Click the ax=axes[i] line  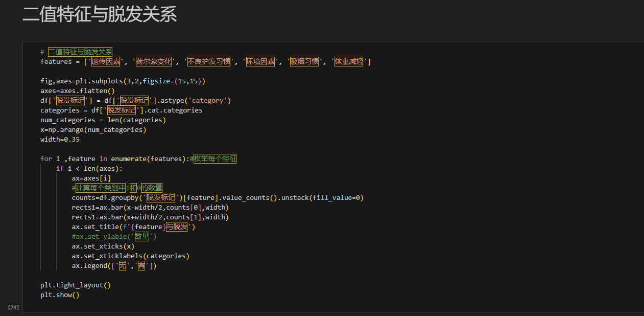coord(91,178)
